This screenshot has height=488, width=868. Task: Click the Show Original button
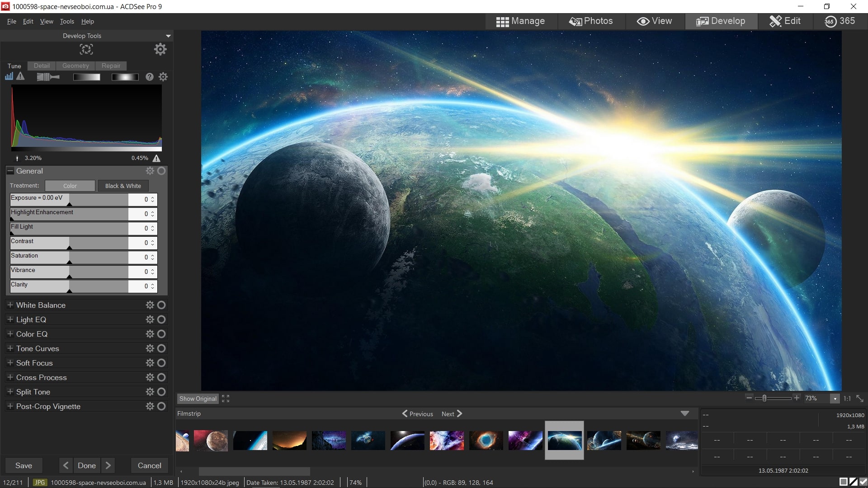coord(198,399)
